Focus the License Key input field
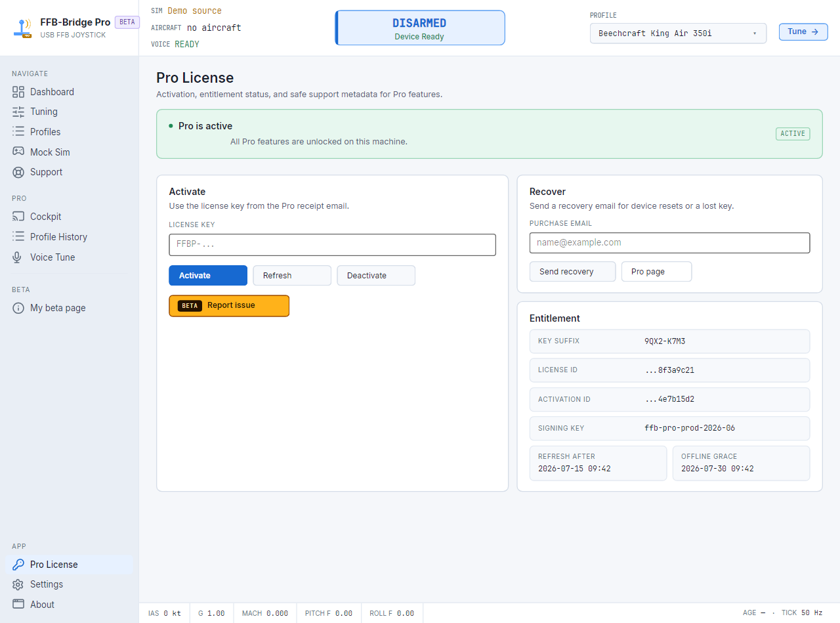Image resolution: width=840 pixels, height=623 pixels. point(332,244)
